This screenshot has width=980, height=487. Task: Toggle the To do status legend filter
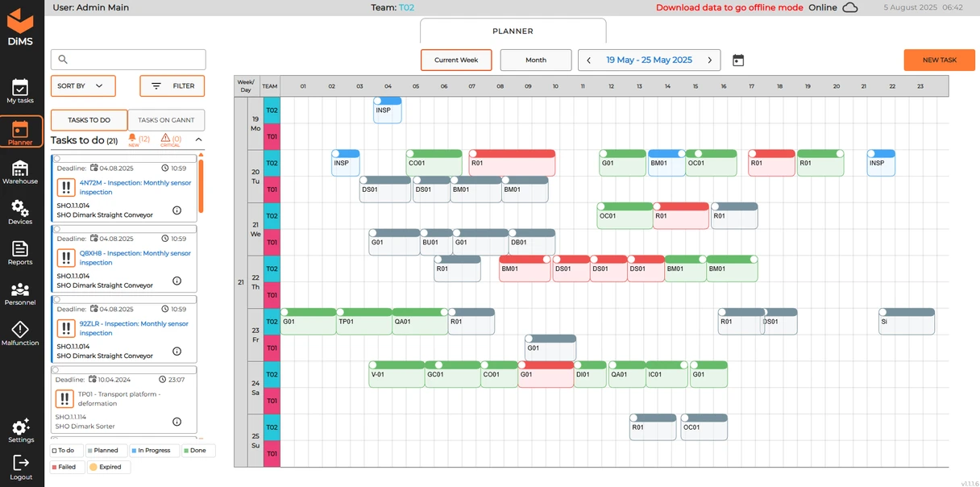[x=64, y=451]
